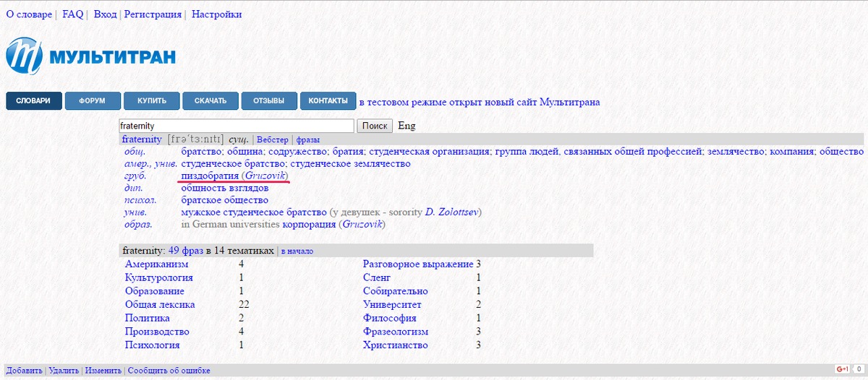
Task: Open Gruzovik author link in образ. row
Action: [x=363, y=225]
